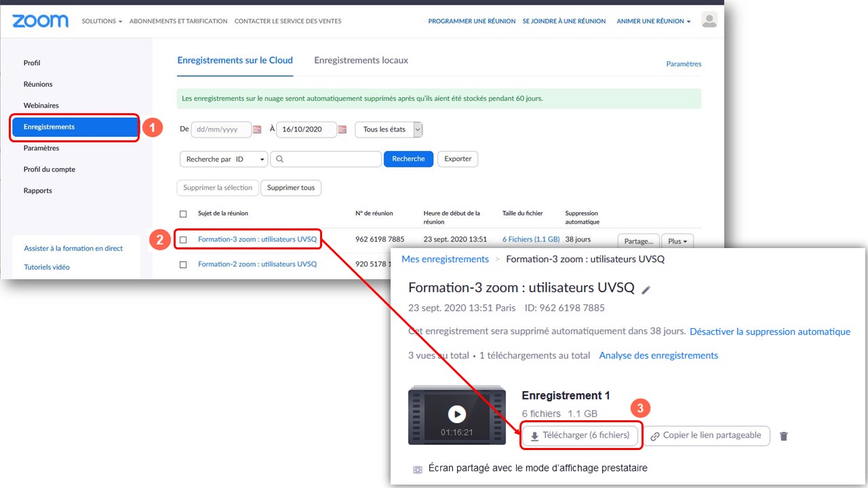
Task: Click the pencil icon to edit recording title
Action: coord(646,290)
